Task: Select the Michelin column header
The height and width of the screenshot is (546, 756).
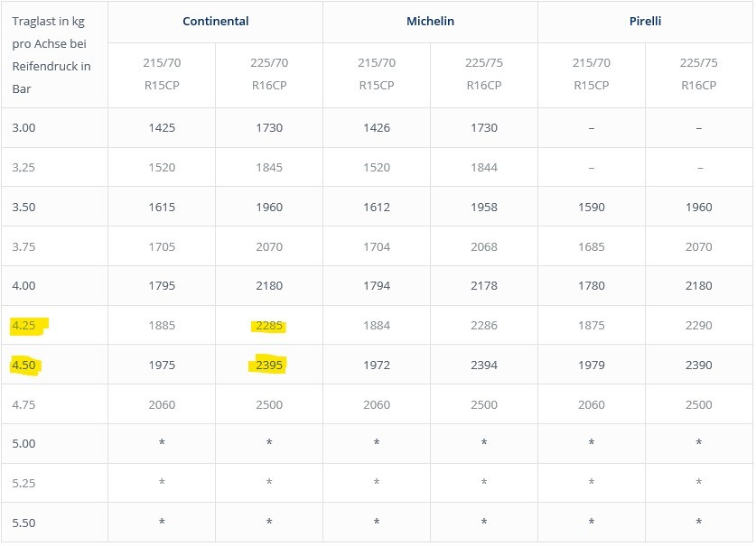Action: 430,21
